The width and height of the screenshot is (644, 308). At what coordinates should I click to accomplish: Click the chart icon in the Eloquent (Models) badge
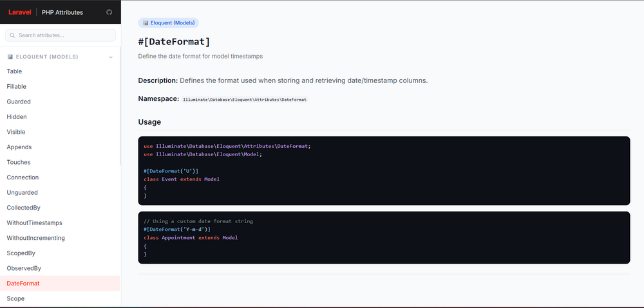pos(146,23)
